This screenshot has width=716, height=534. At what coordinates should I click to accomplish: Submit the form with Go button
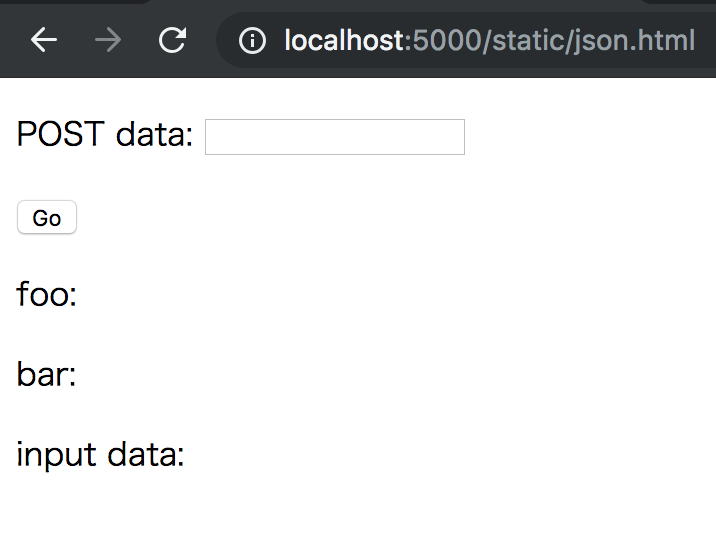[x=47, y=217]
